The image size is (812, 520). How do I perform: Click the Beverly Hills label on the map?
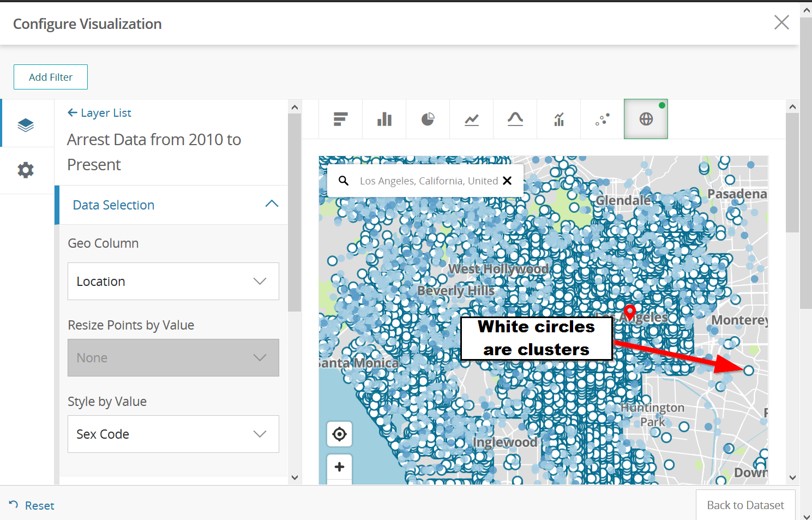pyautogui.click(x=456, y=291)
